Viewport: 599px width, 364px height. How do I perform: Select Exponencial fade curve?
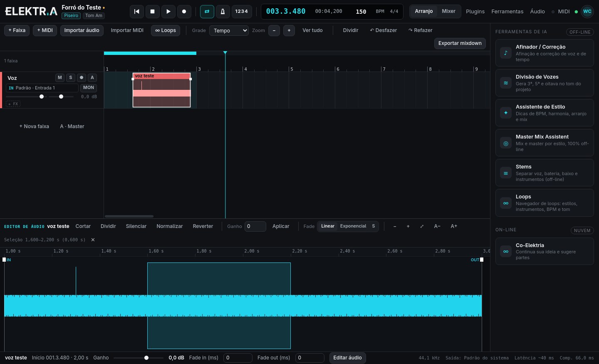click(353, 226)
